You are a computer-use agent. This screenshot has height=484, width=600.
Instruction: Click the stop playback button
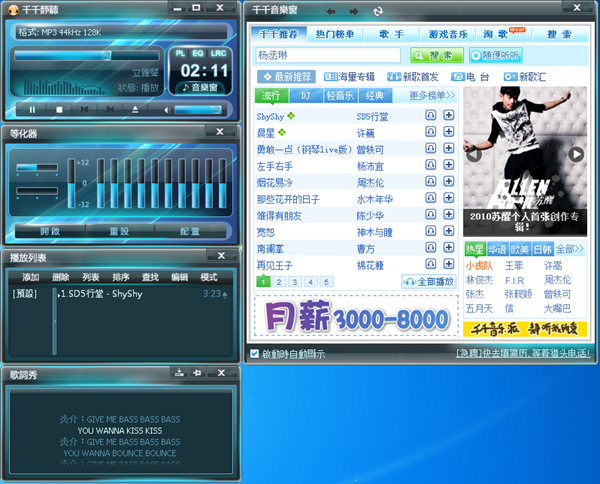pyautogui.click(x=59, y=109)
